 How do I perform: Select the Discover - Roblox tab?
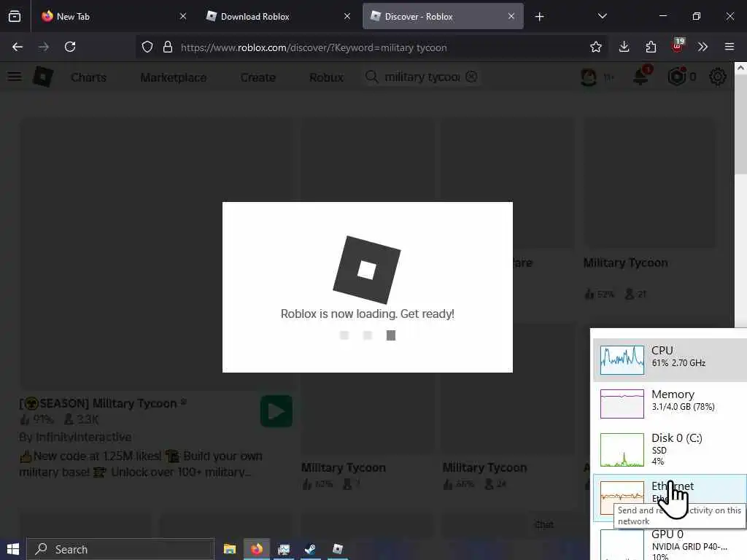[443, 16]
